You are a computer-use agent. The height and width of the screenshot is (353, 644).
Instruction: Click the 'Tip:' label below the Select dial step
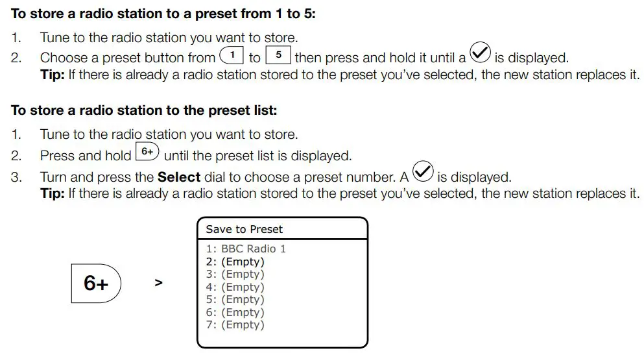52,193
